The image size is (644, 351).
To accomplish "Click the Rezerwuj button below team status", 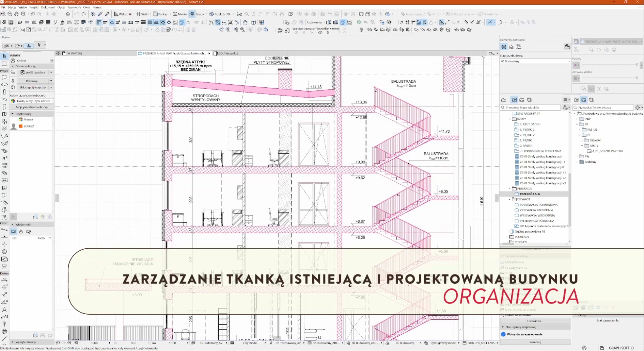I will pyautogui.click(x=535, y=342).
